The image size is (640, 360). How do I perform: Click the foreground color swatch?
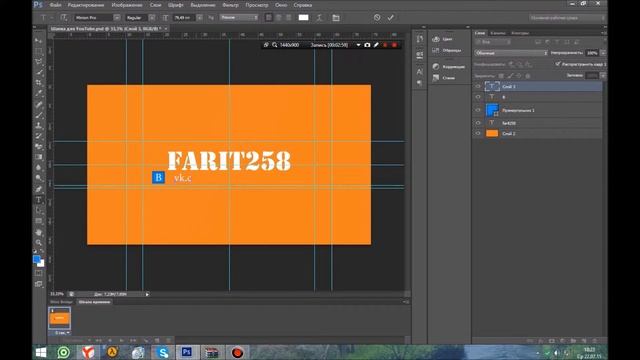(37, 259)
